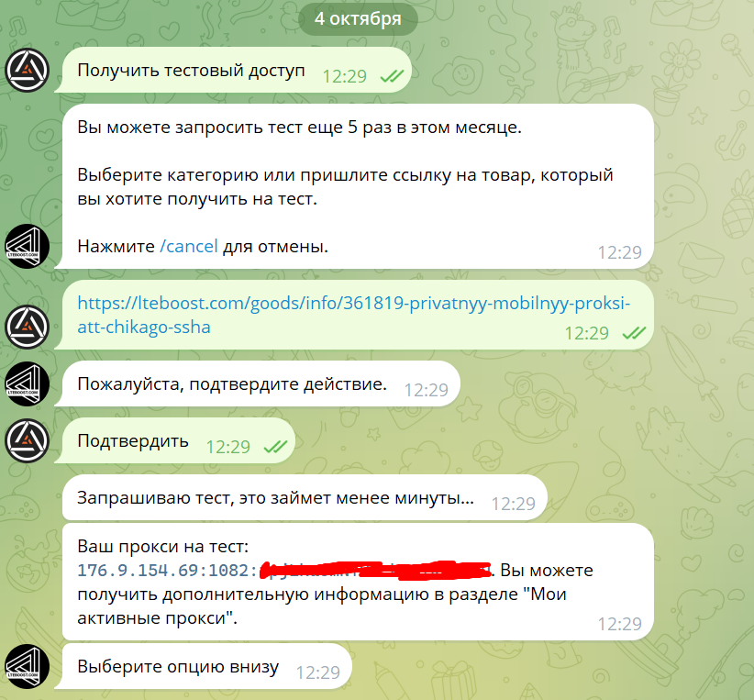This screenshot has height=700, width=754.
Task: Click user avatar beside "Получить тестовый доступ"
Action: coord(27,71)
